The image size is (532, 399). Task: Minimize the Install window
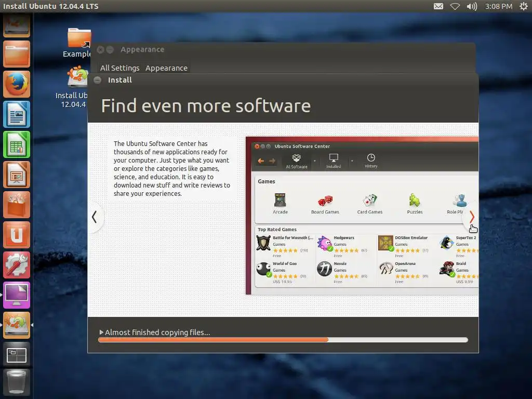[97, 80]
